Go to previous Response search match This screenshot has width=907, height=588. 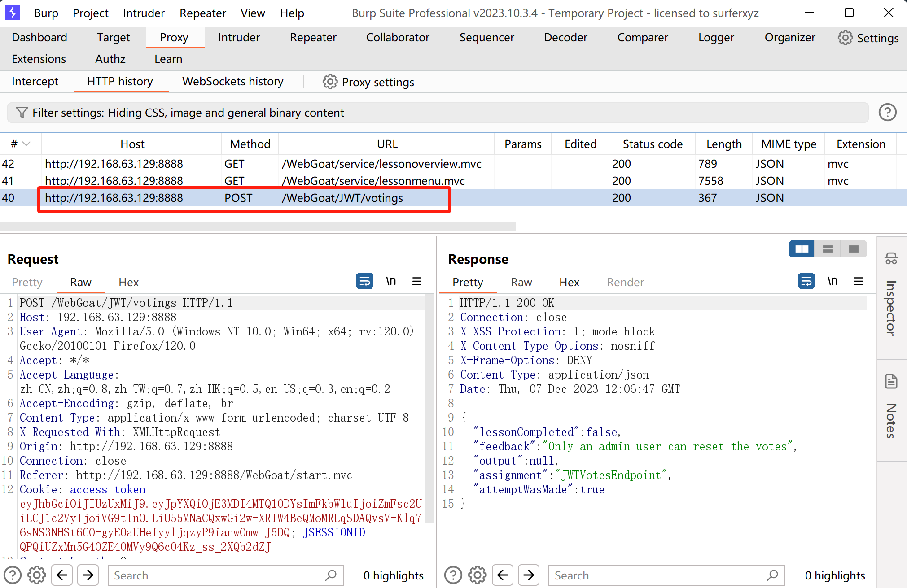pos(503,575)
